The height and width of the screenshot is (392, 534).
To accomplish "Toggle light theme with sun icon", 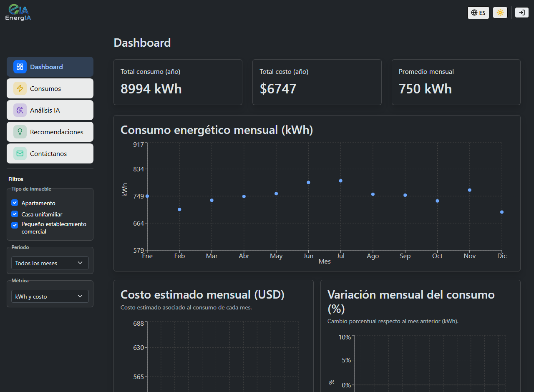I will click(x=500, y=13).
